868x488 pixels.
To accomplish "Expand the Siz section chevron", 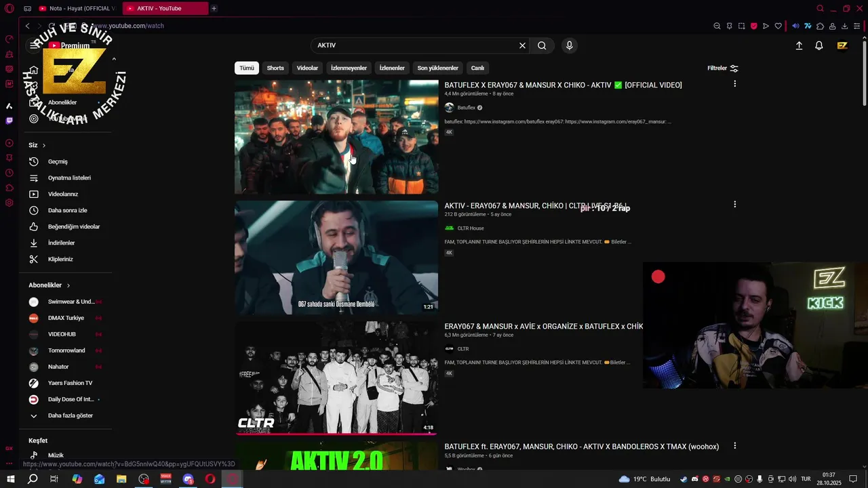I will point(44,145).
